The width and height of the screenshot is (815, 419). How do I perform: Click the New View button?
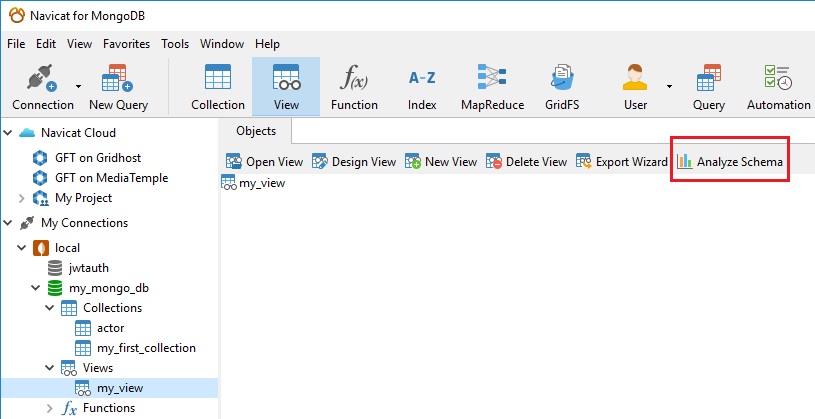(440, 162)
